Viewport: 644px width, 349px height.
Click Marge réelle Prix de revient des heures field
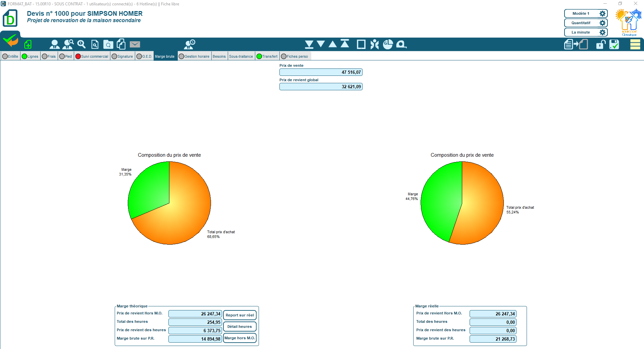[493, 331]
